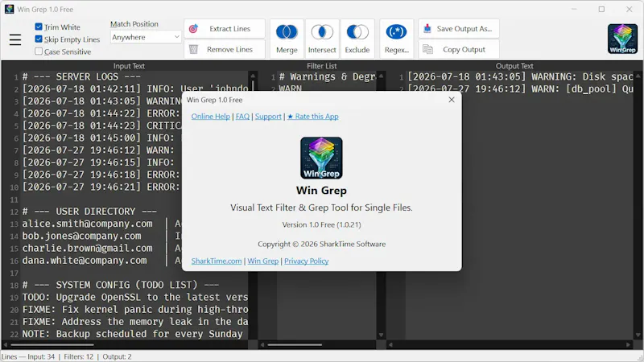This screenshot has height=362, width=644.
Task: Click the Filter List horizontal scrollbar thumb
Action: point(295,345)
